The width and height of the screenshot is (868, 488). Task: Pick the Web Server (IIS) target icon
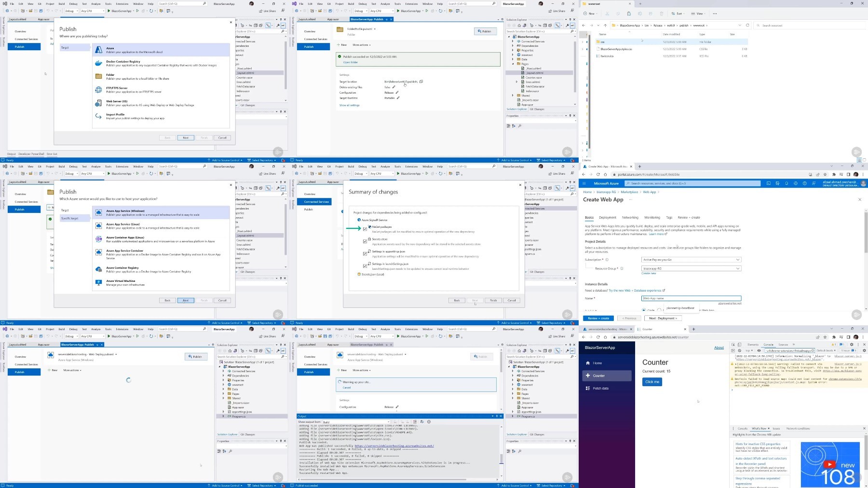pyautogui.click(x=98, y=103)
